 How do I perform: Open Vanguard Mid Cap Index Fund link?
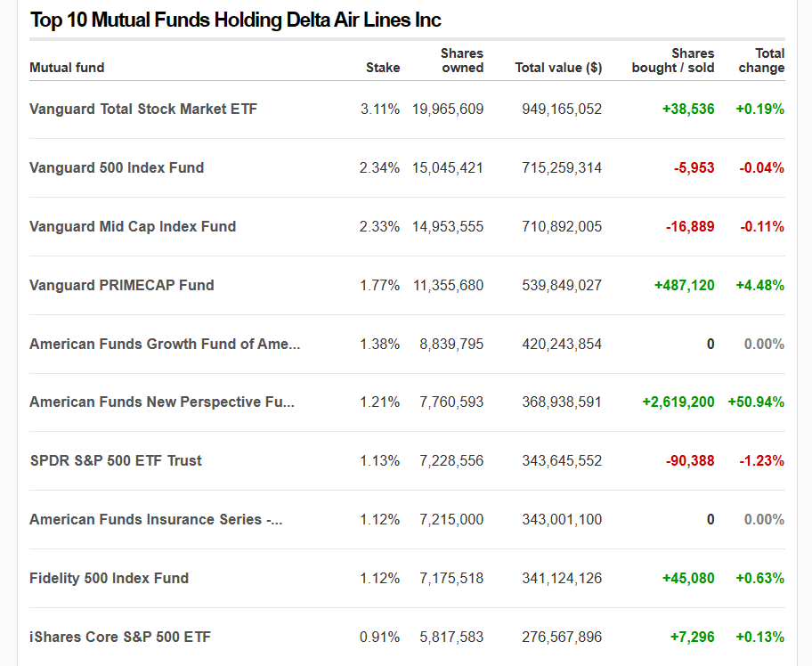pos(133,227)
